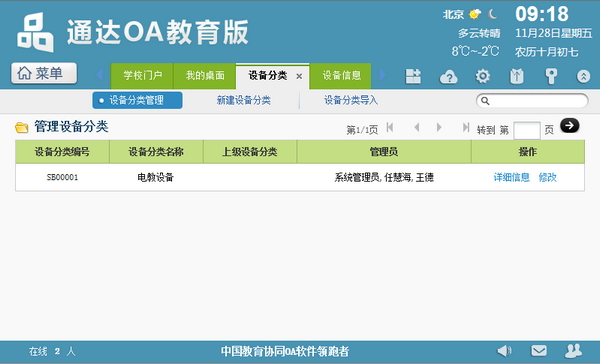Go to the last page
The image size is (600, 364).
pyautogui.click(x=466, y=127)
